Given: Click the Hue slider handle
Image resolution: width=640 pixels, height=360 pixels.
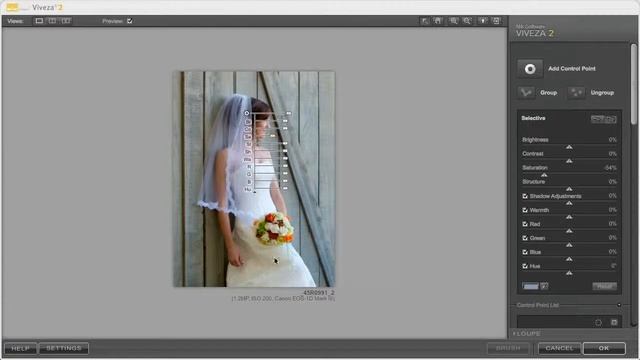Looking at the screenshot, I should coord(569,273).
